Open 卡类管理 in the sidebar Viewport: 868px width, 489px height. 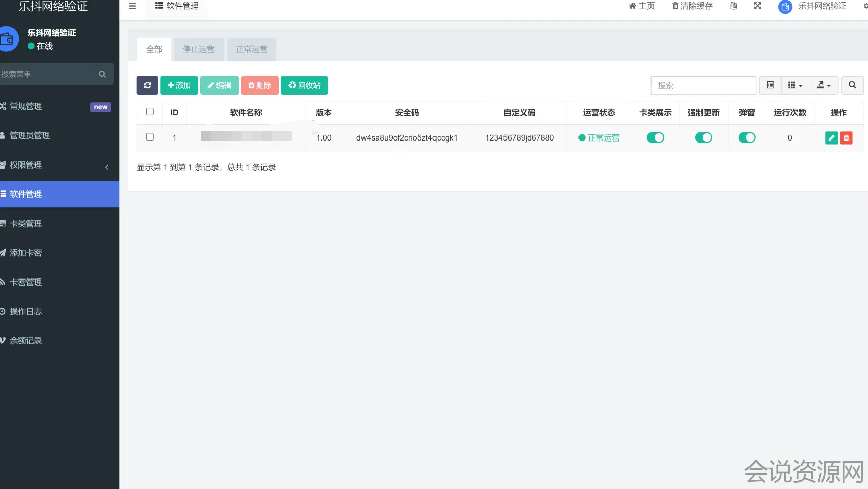tap(26, 224)
